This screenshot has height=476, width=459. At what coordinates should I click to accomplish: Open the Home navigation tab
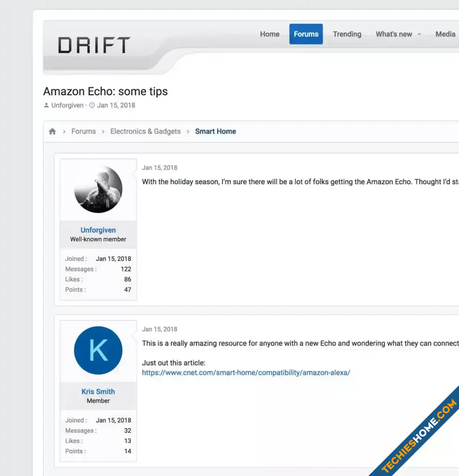point(270,34)
